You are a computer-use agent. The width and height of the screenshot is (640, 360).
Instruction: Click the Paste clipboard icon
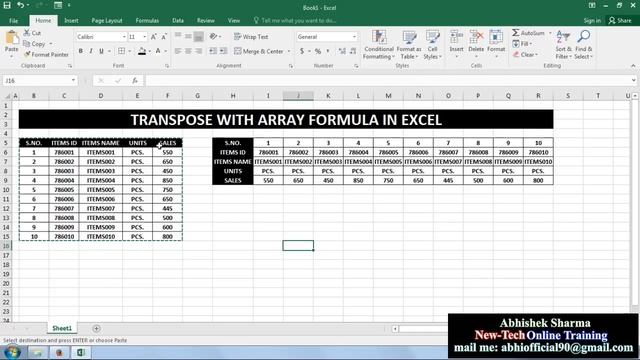11,38
